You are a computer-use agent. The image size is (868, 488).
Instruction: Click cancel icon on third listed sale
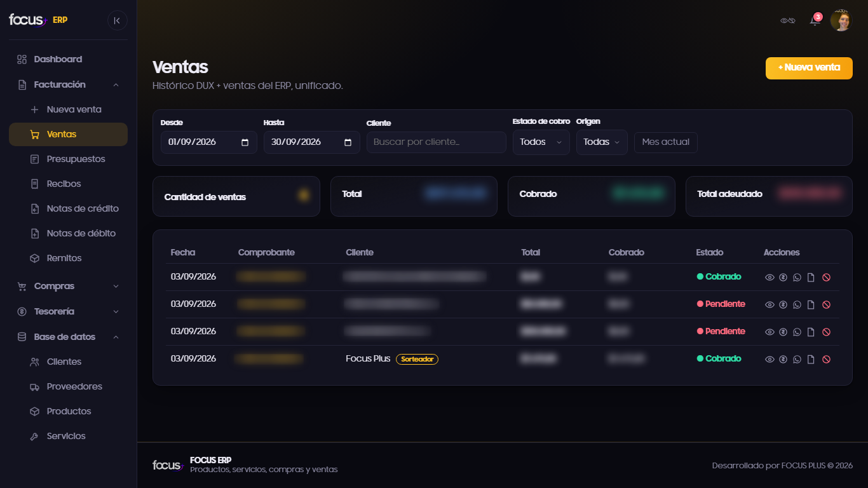[826, 332]
